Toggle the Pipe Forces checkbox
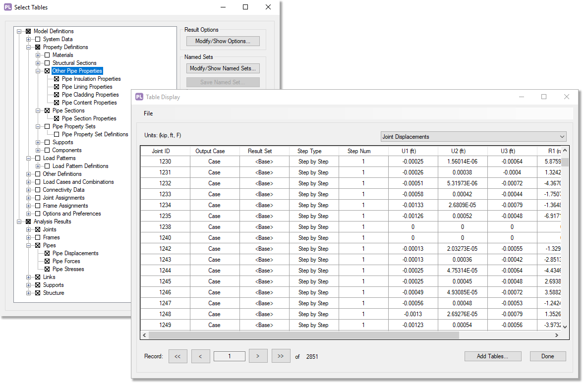The height and width of the screenshot is (388, 588). click(47, 261)
